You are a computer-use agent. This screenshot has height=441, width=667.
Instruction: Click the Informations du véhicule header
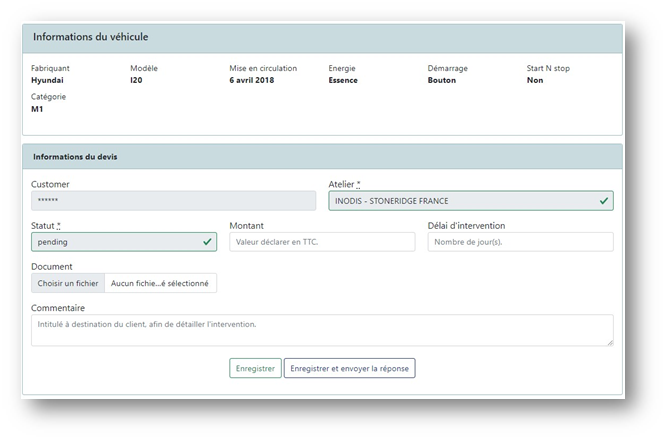click(91, 37)
